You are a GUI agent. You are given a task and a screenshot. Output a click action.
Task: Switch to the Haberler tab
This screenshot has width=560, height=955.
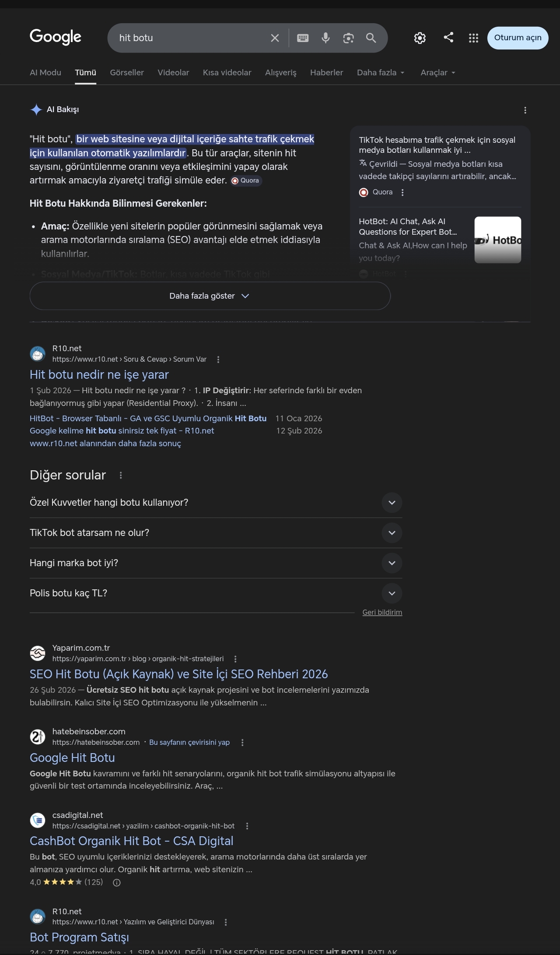(x=326, y=73)
